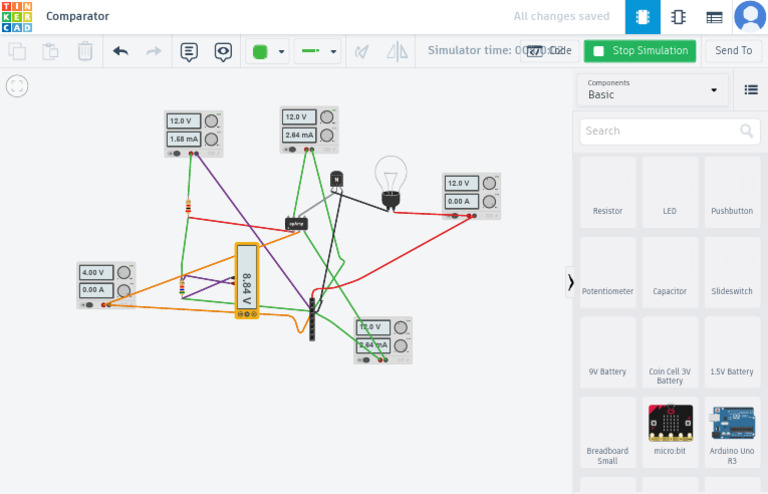
Task: Zoom to fit the circuit
Action: click(x=17, y=86)
